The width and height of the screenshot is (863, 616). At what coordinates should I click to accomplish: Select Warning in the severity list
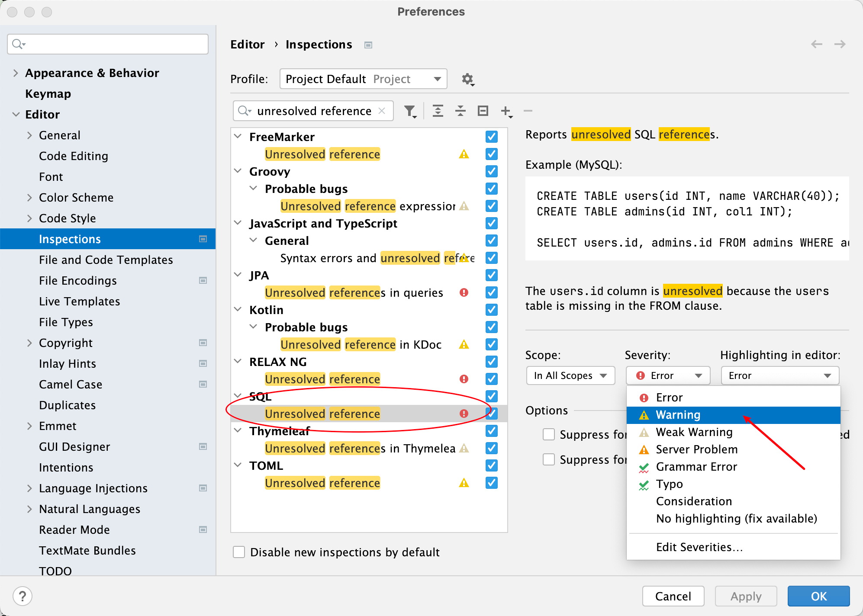(x=678, y=415)
